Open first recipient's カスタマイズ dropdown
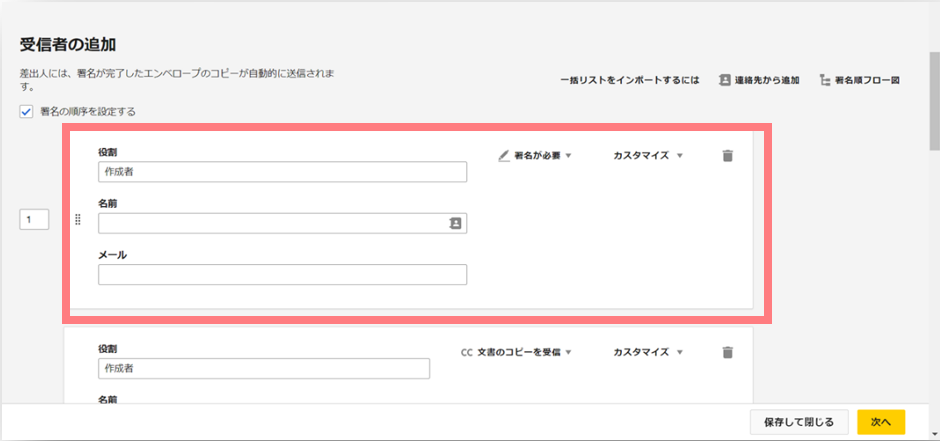 click(x=648, y=156)
